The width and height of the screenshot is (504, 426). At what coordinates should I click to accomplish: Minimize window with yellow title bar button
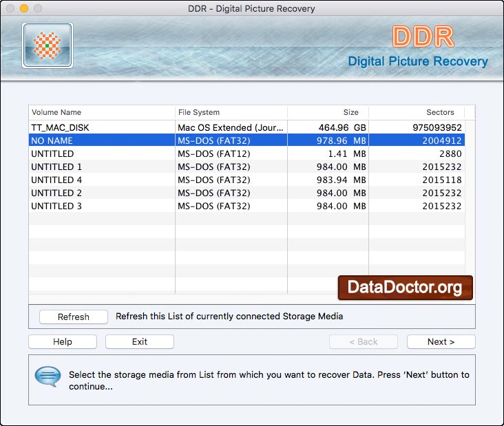coord(24,8)
